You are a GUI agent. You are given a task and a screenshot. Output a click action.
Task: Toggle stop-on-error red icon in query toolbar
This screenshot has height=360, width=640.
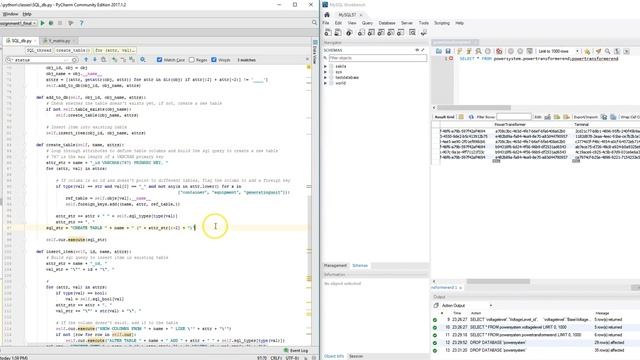[499, 51]
